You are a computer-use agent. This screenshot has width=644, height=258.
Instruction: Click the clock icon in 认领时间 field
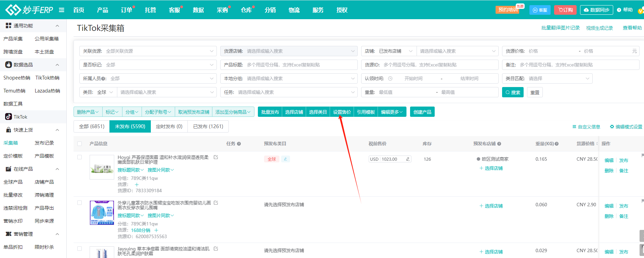[x=390, y=78]
